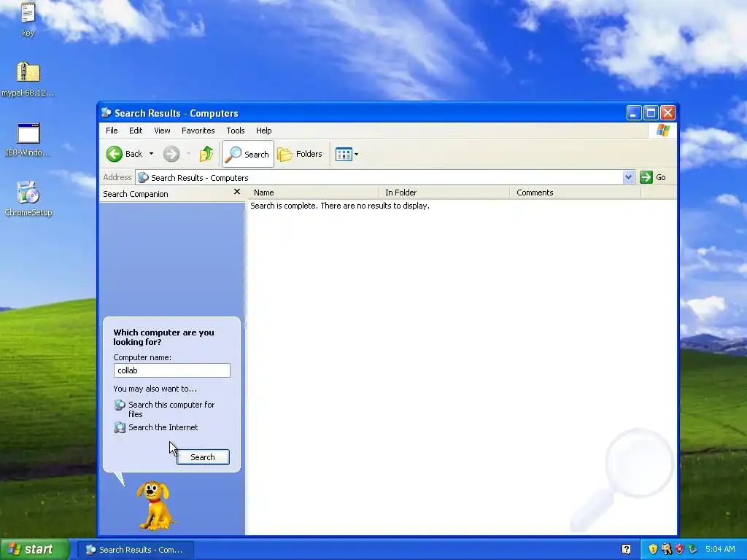The width and height of the screenshot is (747, 560).
Task: Show the Folders pane
Action: [x=300, y=154]
